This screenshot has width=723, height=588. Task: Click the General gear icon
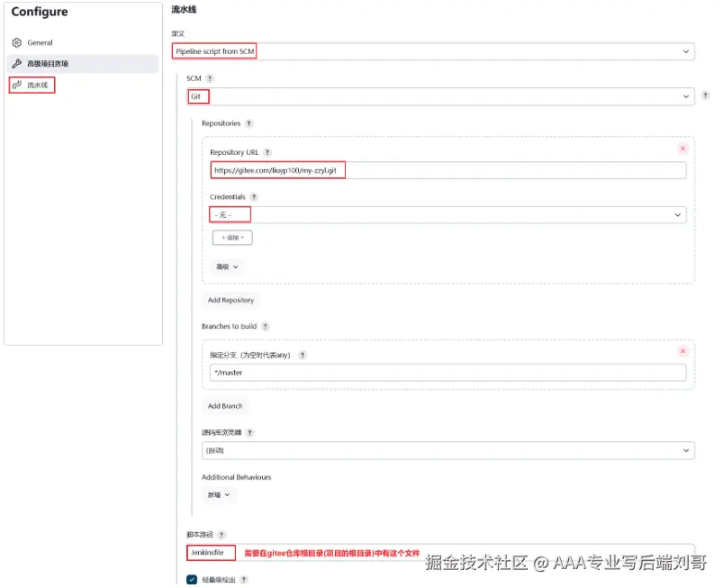point(17,42)
